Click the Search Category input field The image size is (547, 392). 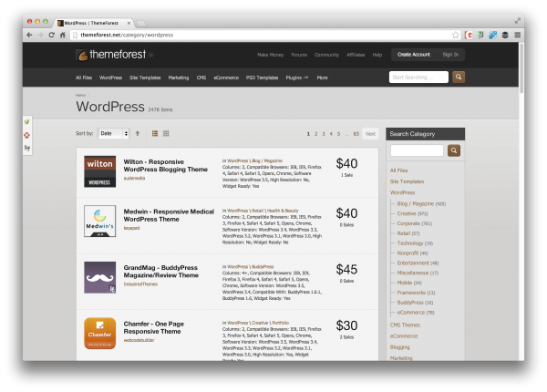(x=417, y=150)
